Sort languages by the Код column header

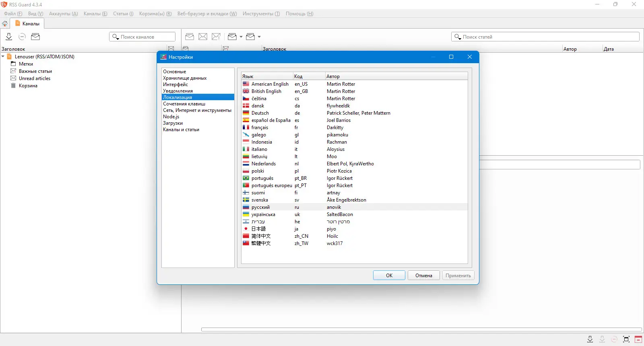coord(309,76)
